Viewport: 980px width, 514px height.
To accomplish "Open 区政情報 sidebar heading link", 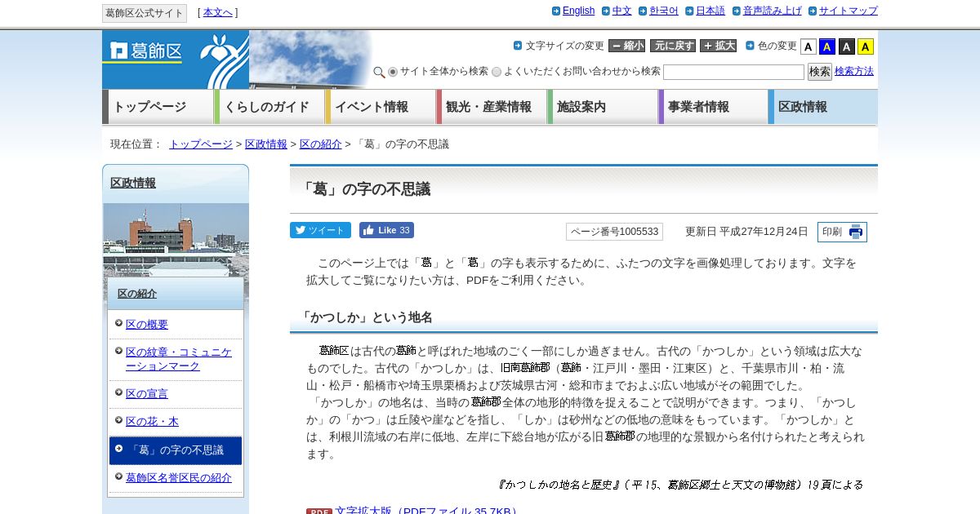I will click(x=133, y=184).
